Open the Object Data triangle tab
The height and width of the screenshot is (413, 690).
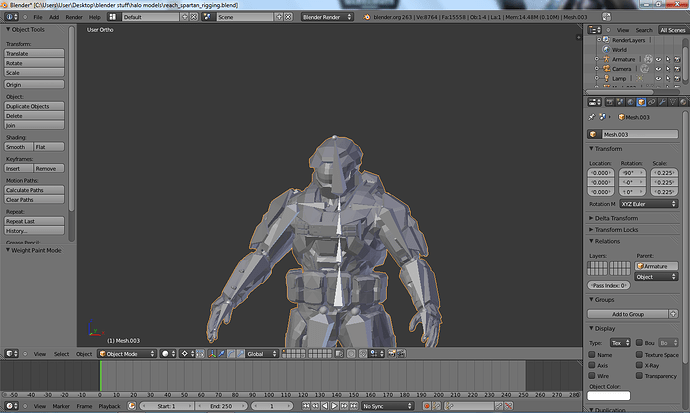pyautogui.click(x=673, y=102)
